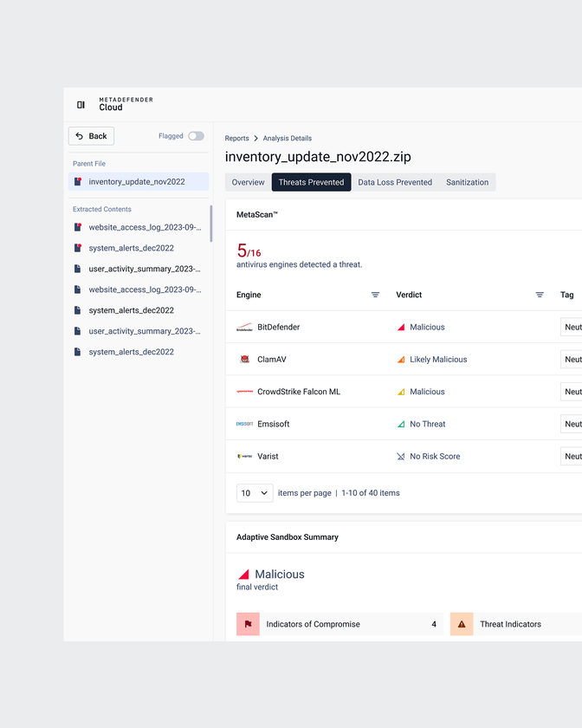Click BitDefender's red Malicious verdict icon
The image size is (582, 728).
401,328
